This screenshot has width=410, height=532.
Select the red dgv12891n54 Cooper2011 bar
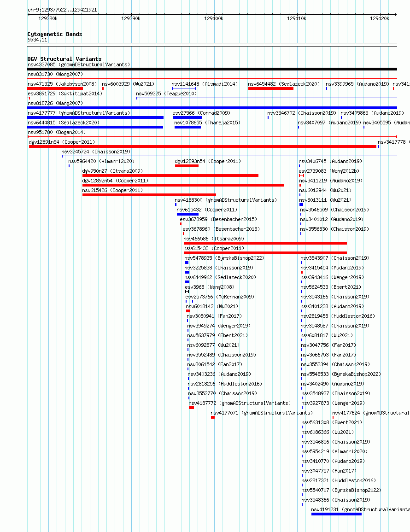click(203, 146)
